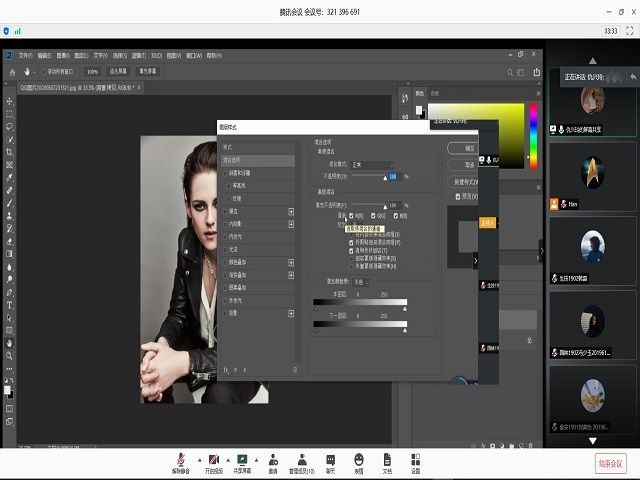Screen dimensions: 640x480
Task: Select the Move tool in Photoshop toolbar
Action: (x=9, y=101)
